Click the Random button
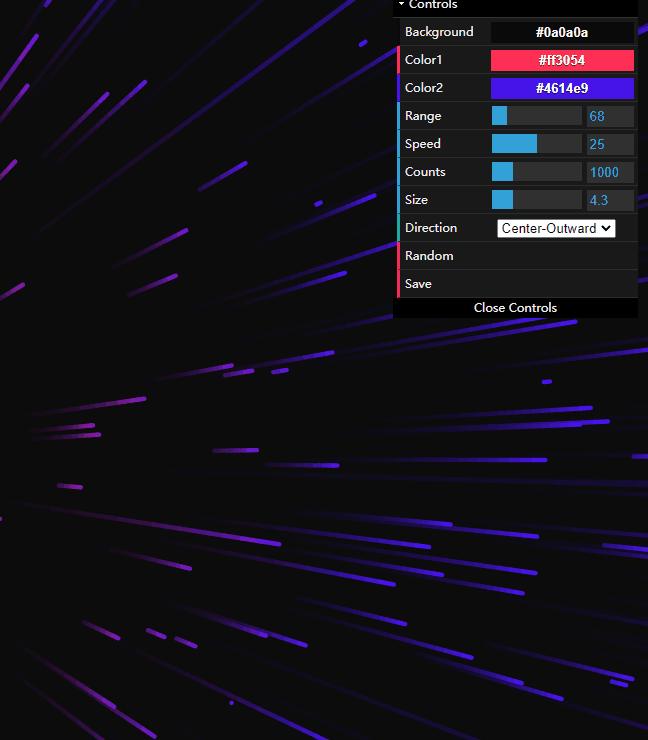This screenshot has height=740, width=648. [x=518, y=256]
